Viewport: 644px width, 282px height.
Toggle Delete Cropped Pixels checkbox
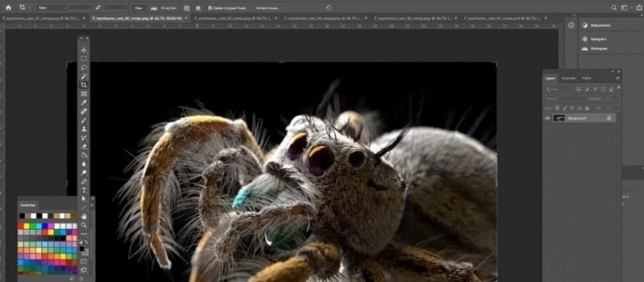pos(211,8)
